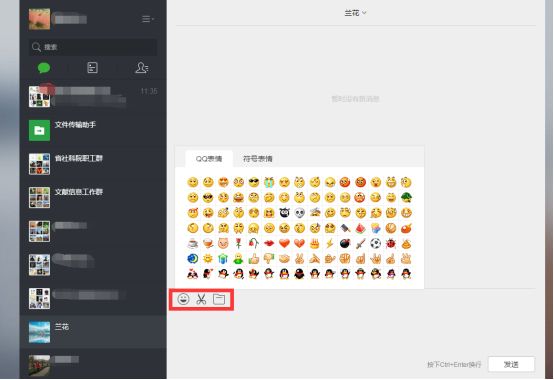Screen dimensions: 554x380
Task: Insert the wilted rose emoji
Action: click(254, 243)
